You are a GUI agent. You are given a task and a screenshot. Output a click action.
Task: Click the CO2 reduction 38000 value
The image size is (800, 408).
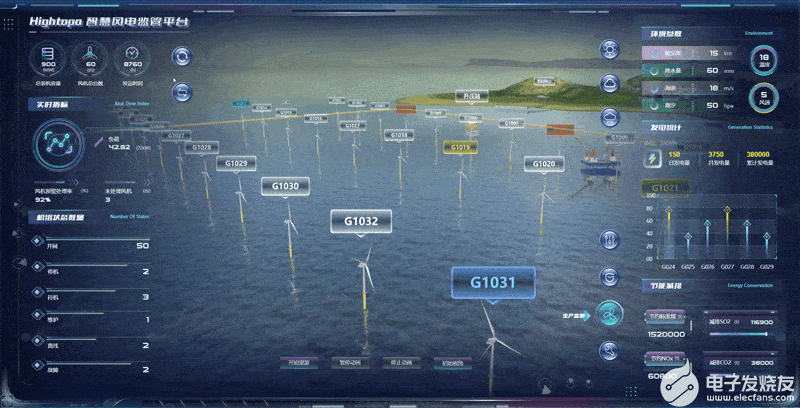pos(762,363)
